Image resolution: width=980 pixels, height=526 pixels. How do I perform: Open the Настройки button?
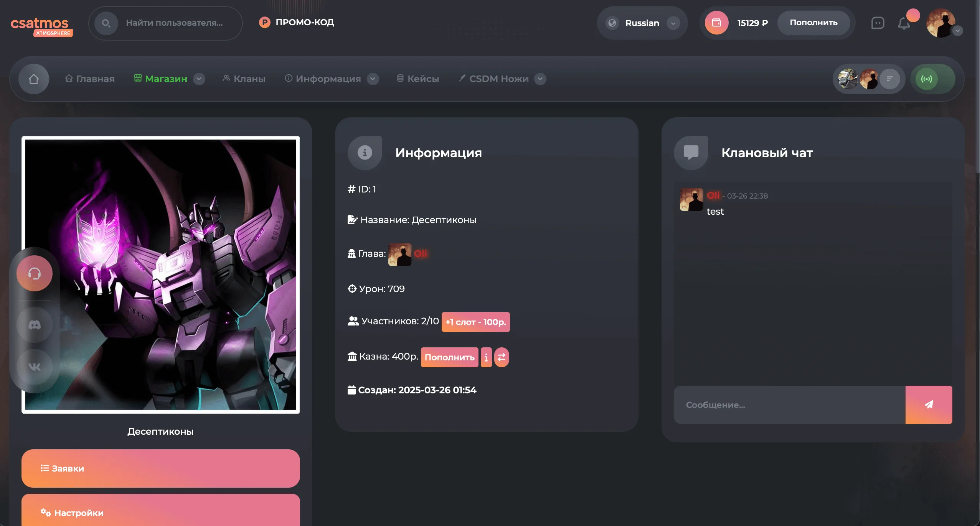pyautogui.click(x=161, y=511)
